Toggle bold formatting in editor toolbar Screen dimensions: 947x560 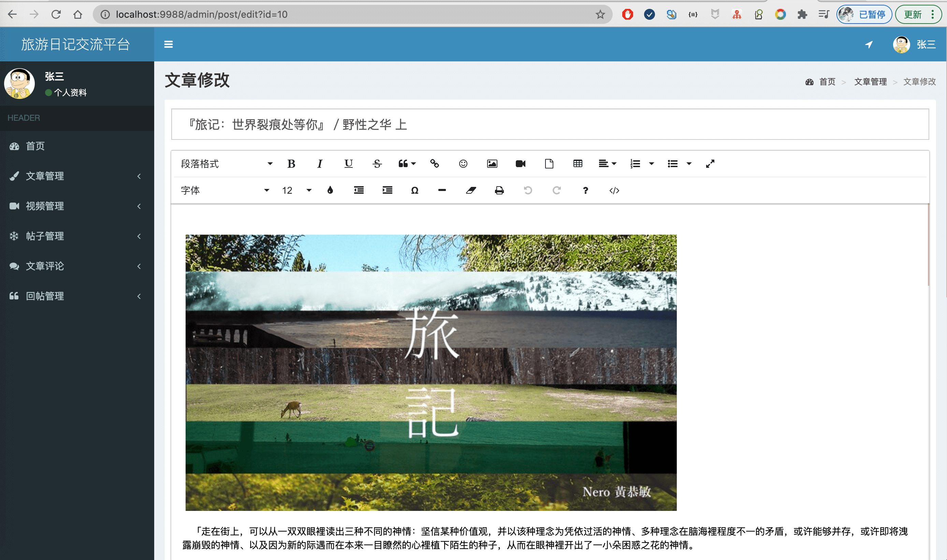[x=291, y=164]
